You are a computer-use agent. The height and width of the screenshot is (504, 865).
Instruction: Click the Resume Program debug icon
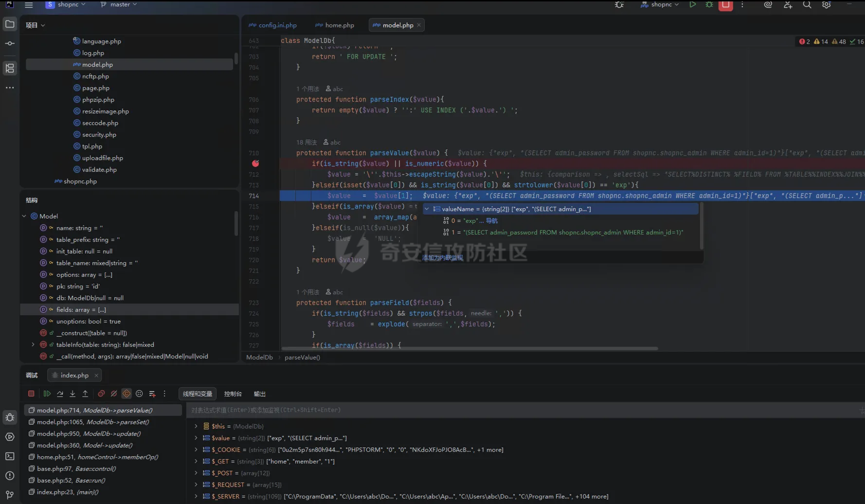[x=47, y=394]
